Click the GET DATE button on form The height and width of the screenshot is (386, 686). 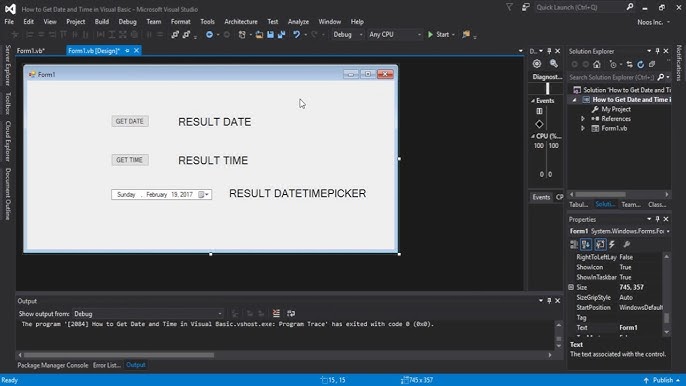[x=130, y=121]
